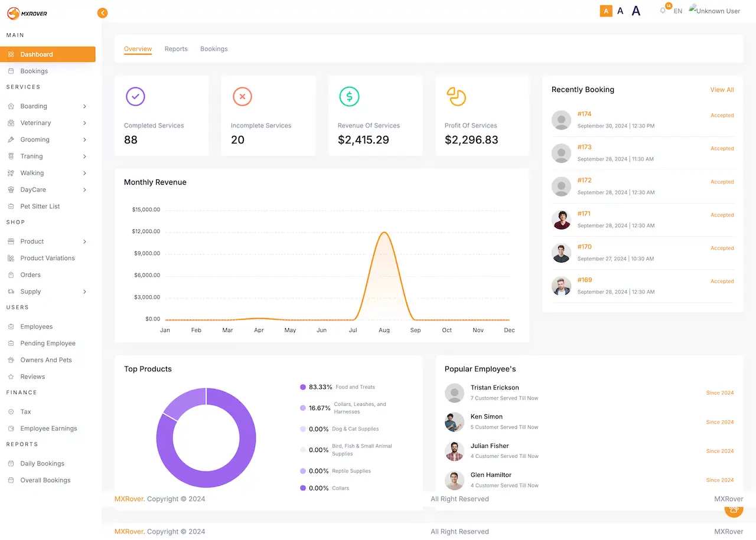Click the Employees sidebar icon
The height and width of the screenshot is (540, 756).
11,327
